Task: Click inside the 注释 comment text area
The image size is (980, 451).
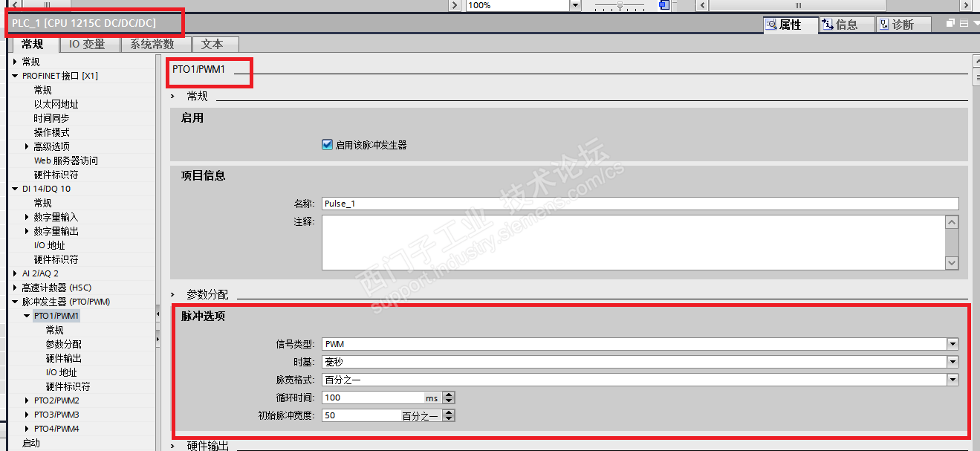Action: (633, 242)
